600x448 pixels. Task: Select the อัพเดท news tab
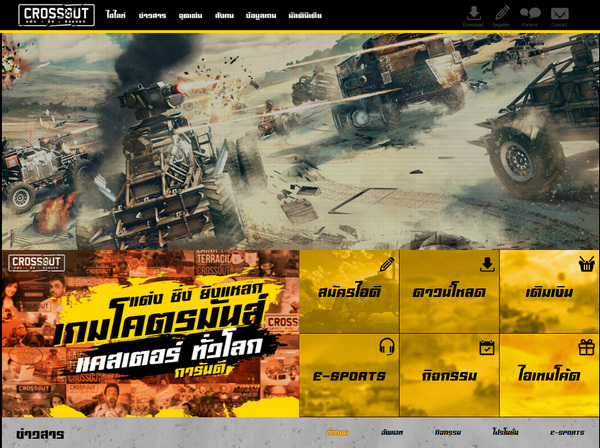pos(392,433)
